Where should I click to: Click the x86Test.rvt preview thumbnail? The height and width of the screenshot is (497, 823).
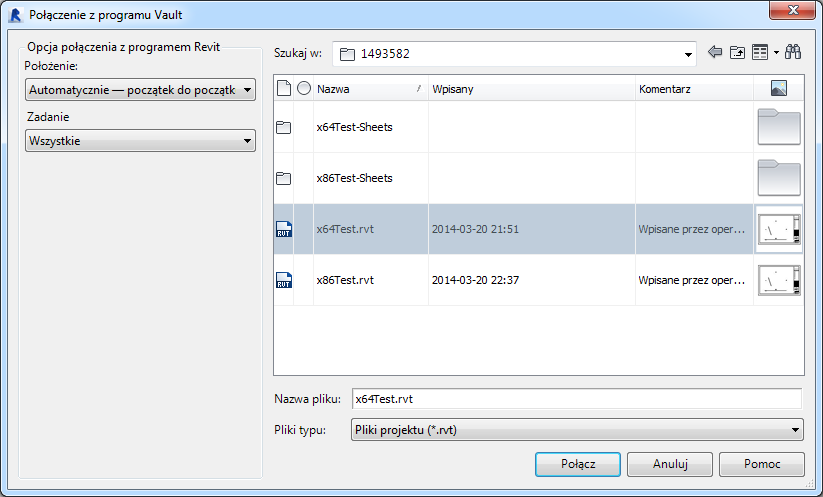[779, 280]
